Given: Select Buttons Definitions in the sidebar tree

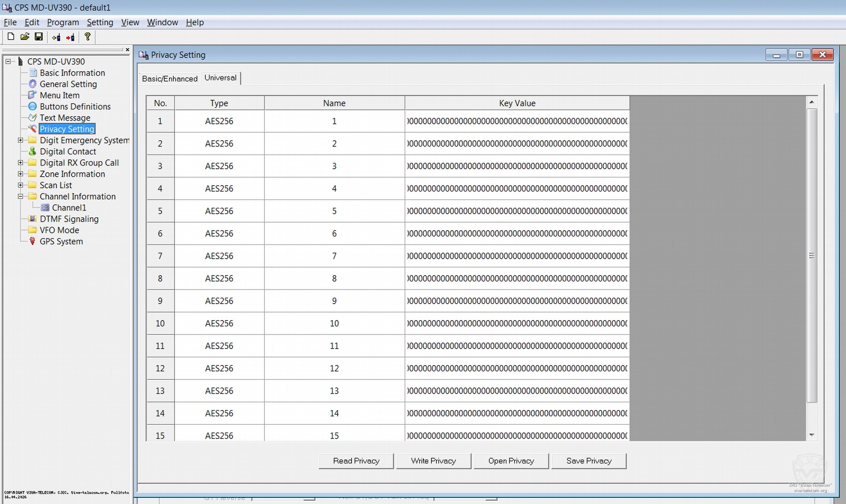Looking at the screenshot, I should coord(75,106).
